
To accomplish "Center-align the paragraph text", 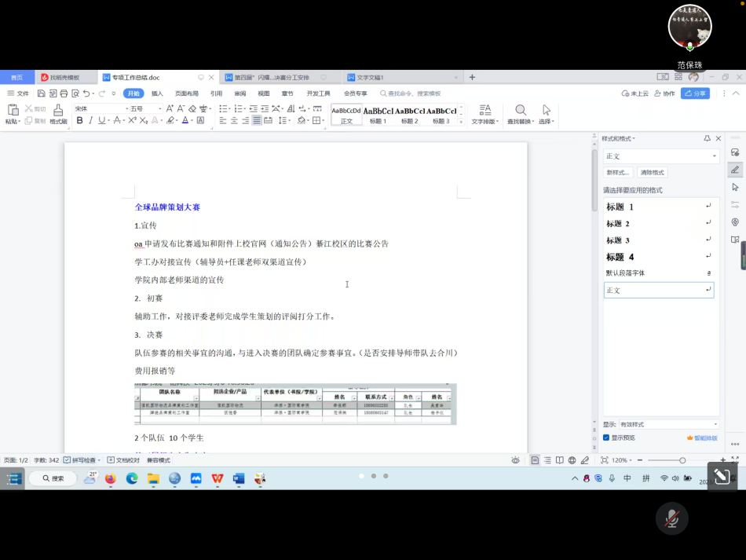I will (234, 121).
